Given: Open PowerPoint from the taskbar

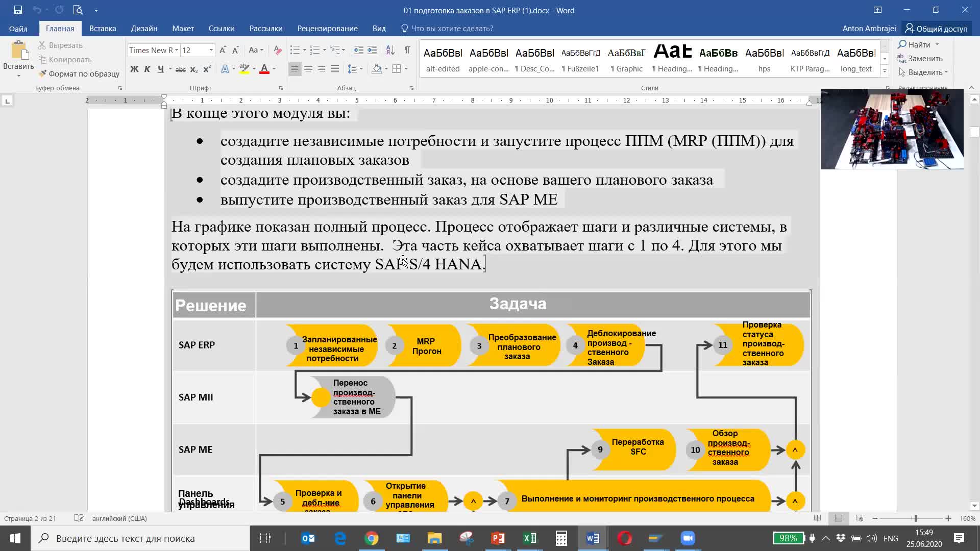Looking at the screenshot, I should pyautogui.click(x=498, y=538).
